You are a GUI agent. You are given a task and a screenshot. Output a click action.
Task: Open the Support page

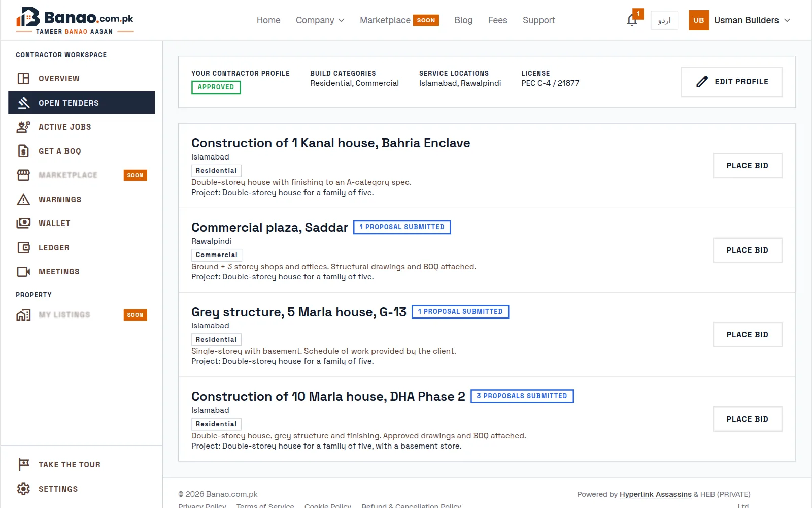point(539,20)
